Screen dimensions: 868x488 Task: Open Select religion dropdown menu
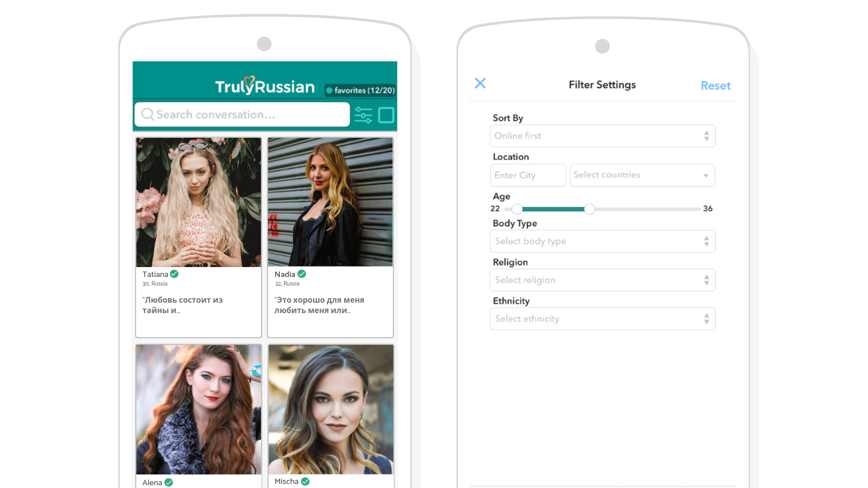coord(600,280)
